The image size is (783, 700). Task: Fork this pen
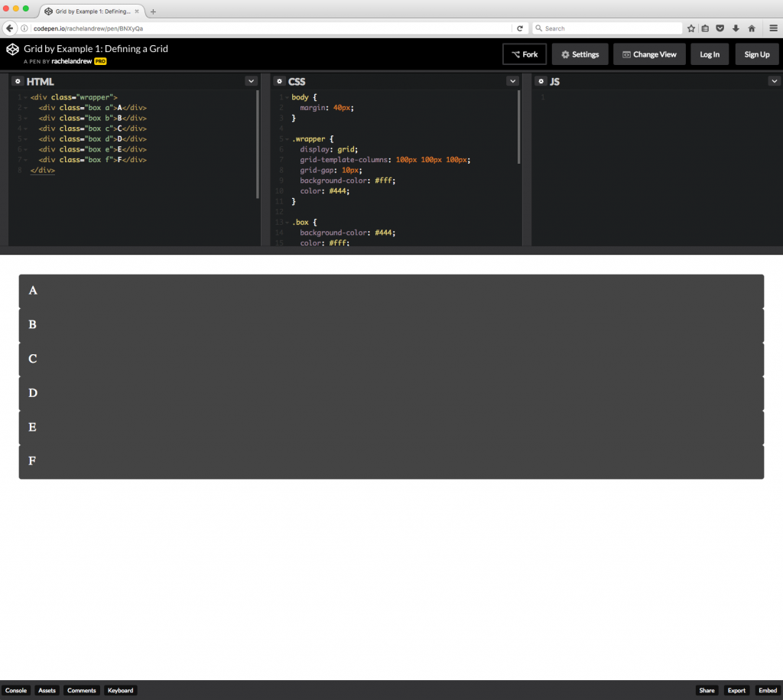pyautogui.click(x=525, y=54)
